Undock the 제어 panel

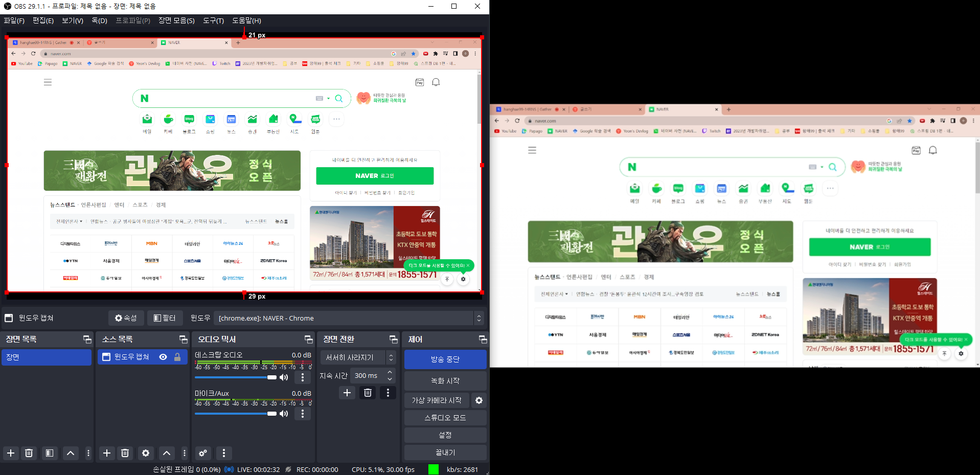[483, 340]
